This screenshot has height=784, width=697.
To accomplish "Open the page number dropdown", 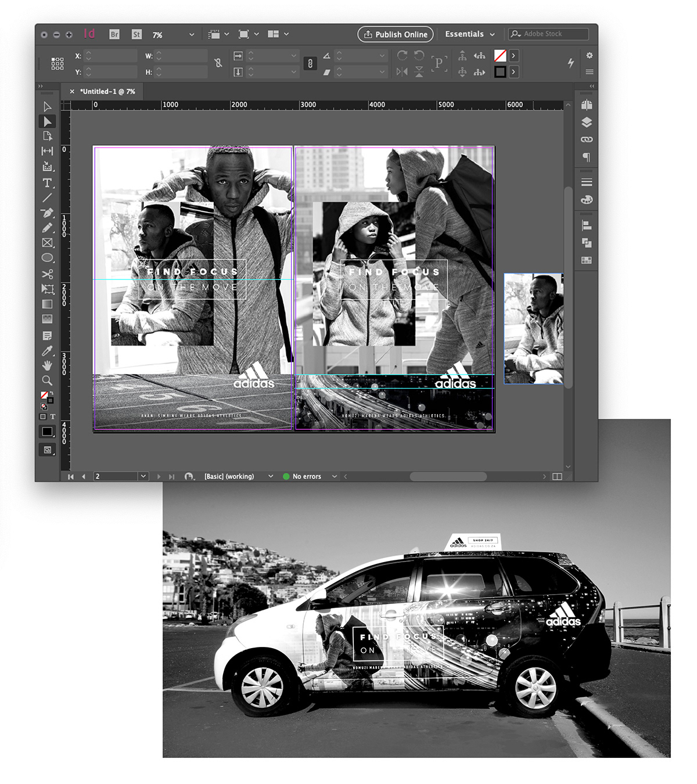I will (143, 476).
